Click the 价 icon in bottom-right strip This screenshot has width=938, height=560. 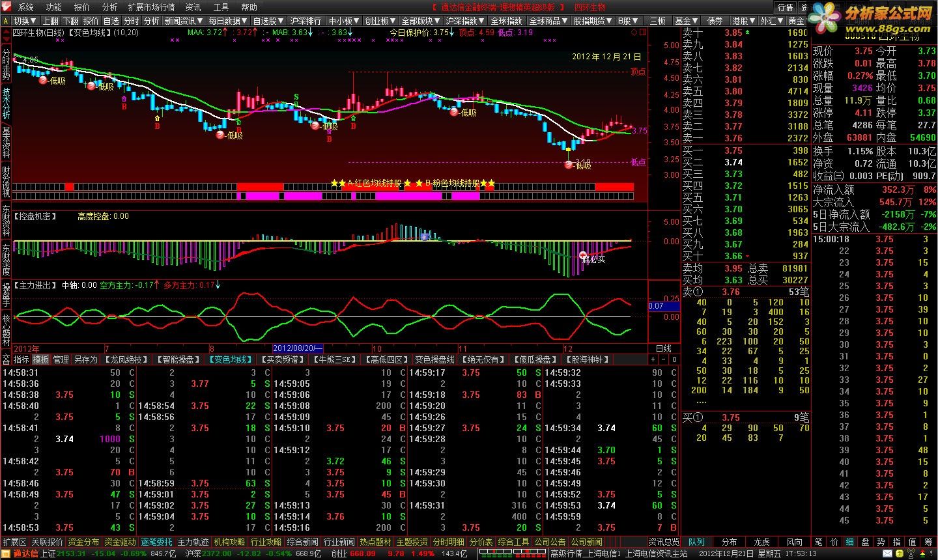[834, 542]
